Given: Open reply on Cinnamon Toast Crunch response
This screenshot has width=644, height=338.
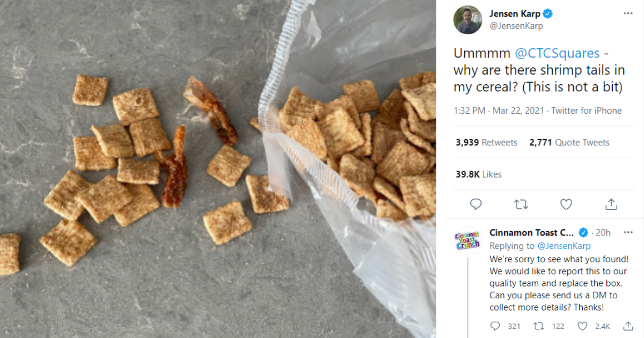Looking at the screenshot, I should 495,326.
